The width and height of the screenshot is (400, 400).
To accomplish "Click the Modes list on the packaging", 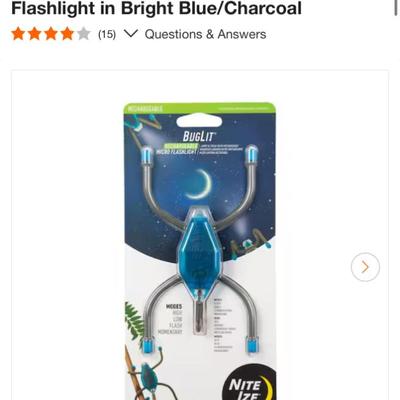I will pos(174,319).
